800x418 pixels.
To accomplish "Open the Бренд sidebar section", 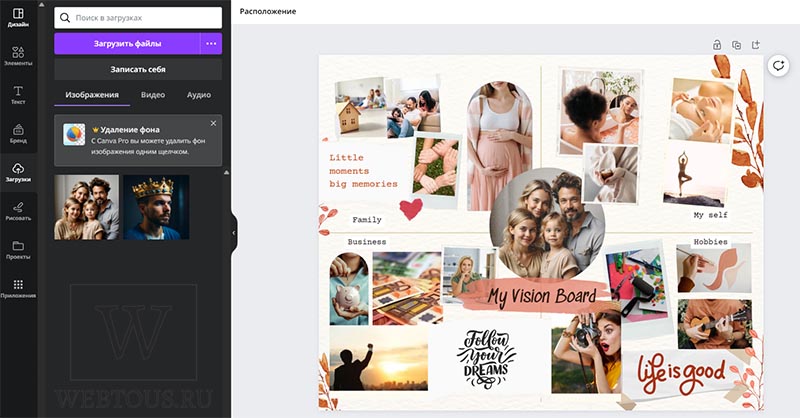I will point(18,133).
